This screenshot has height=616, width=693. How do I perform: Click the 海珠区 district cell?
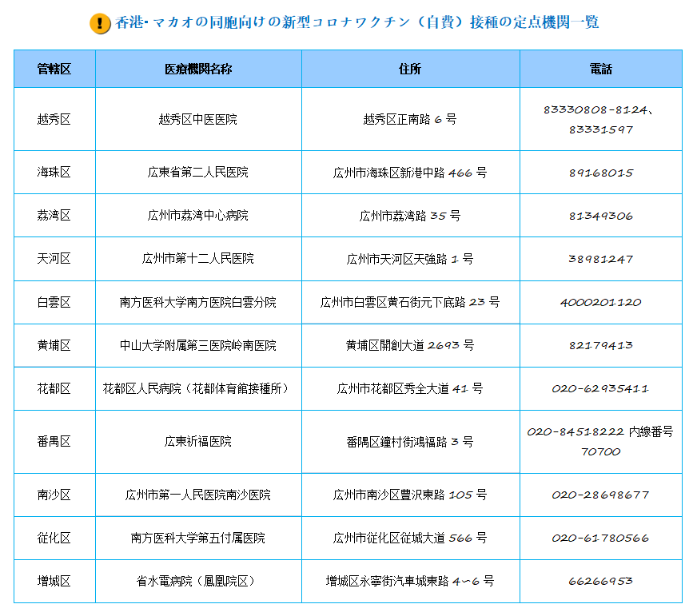[x=54, y=173]
